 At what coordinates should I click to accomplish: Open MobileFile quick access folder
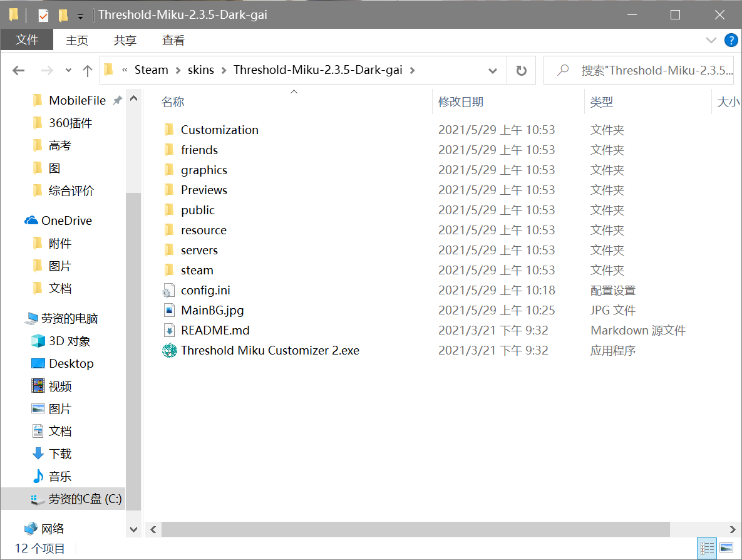pos(69,100)
